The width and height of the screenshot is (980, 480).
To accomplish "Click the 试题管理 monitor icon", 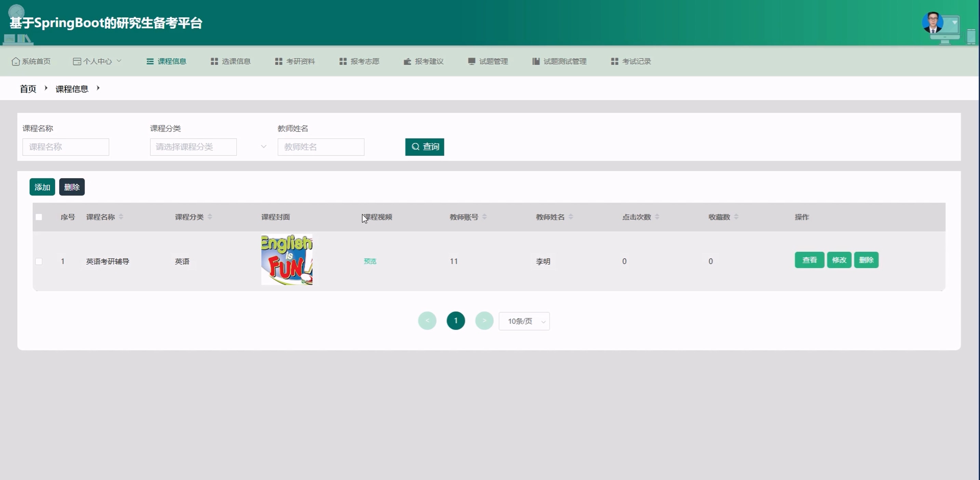I will (471, 61).
